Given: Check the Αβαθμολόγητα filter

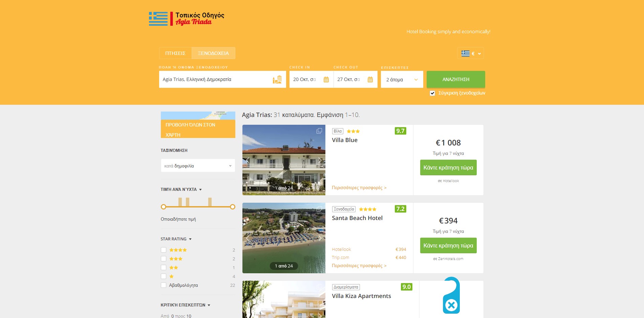Looking at the screenshot, I should [x=164, y=285].
